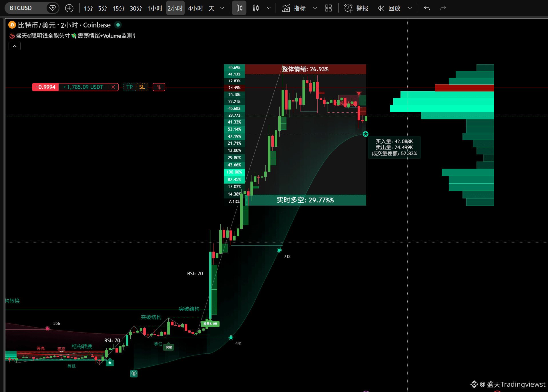Click the 成交量差额: 52.83% readout
The image size is (548, 392).
[x=394, y=154]
